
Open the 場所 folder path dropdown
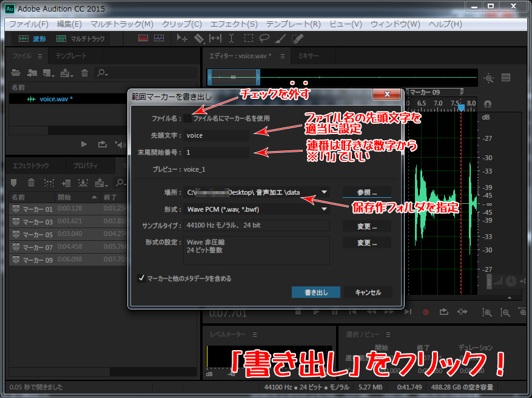click(324, 192)
